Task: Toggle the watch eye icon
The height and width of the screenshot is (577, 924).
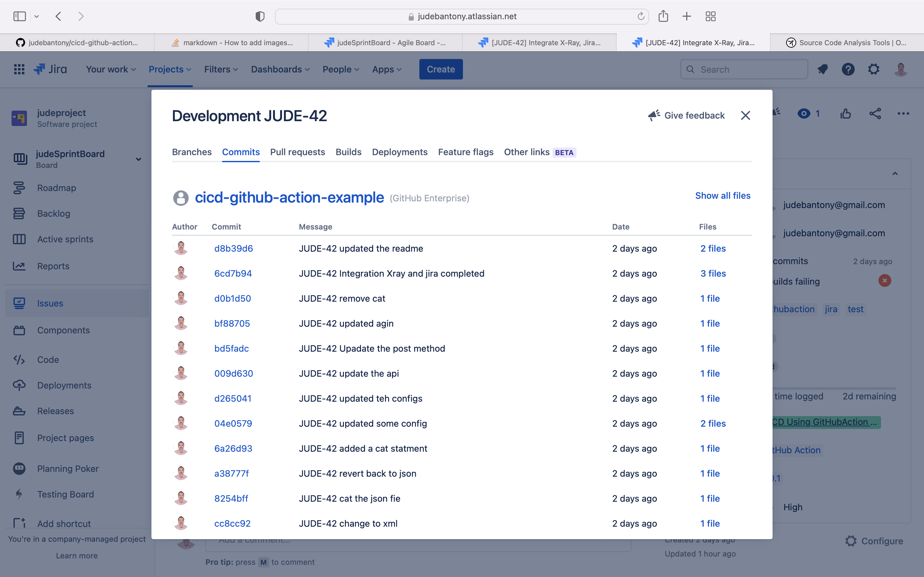Action: 804,114
